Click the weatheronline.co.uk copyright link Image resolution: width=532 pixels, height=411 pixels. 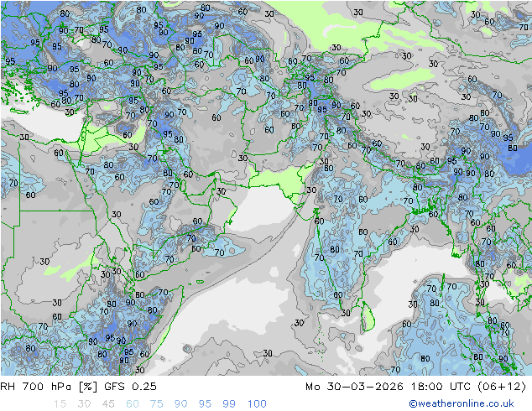click(x=462, y=403)
